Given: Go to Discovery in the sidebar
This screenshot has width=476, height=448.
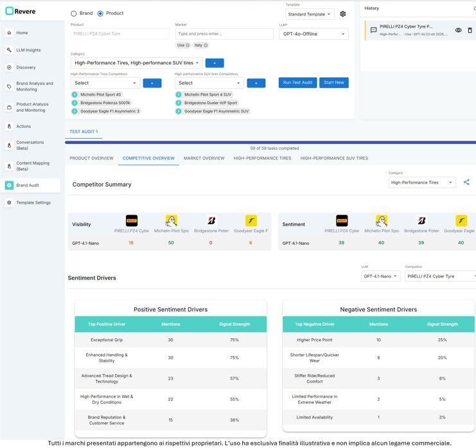Looking at the screenshot, I should [x=26, y=67].
